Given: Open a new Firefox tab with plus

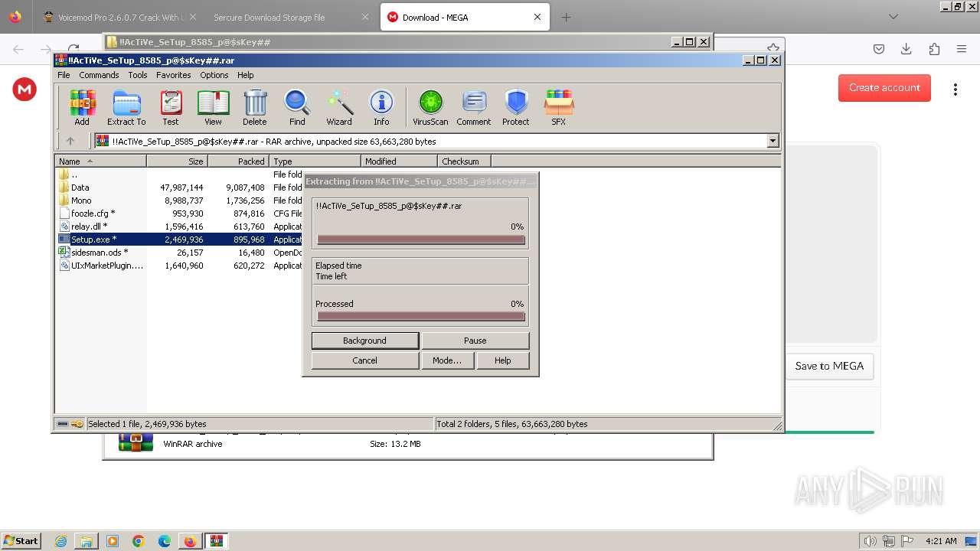Looking at the screenshot, I should click(566, 17).
